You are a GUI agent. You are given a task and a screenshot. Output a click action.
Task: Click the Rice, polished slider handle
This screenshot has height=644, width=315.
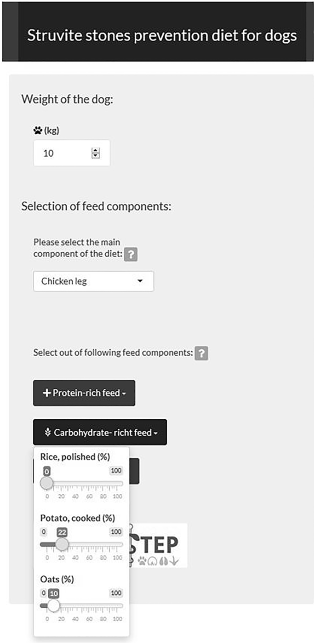pos(46,483)
